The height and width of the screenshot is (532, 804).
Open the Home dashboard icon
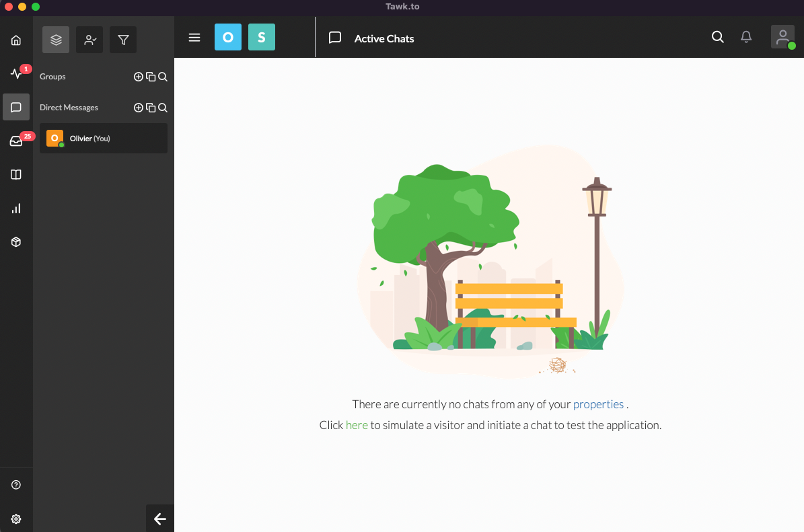16,40
